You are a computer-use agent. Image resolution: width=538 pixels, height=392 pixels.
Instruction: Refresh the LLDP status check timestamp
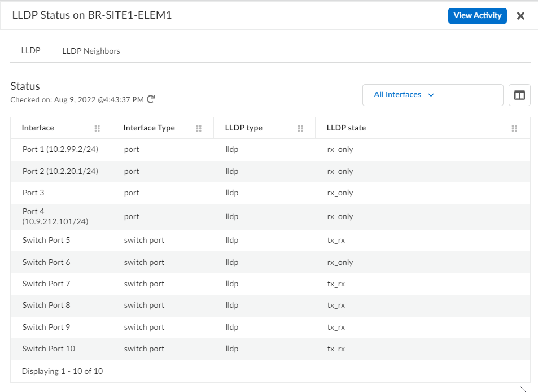coord(150,99)
